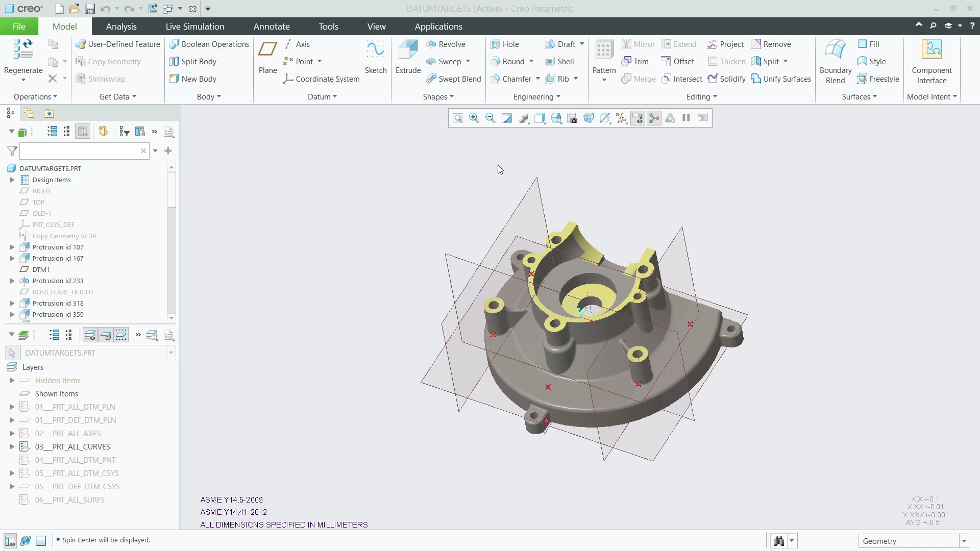Viewport: 980px width, 551px height.
Task: Open DATUMTARGETS.PRT layer model dropdown
Action: tap(171, 353)
